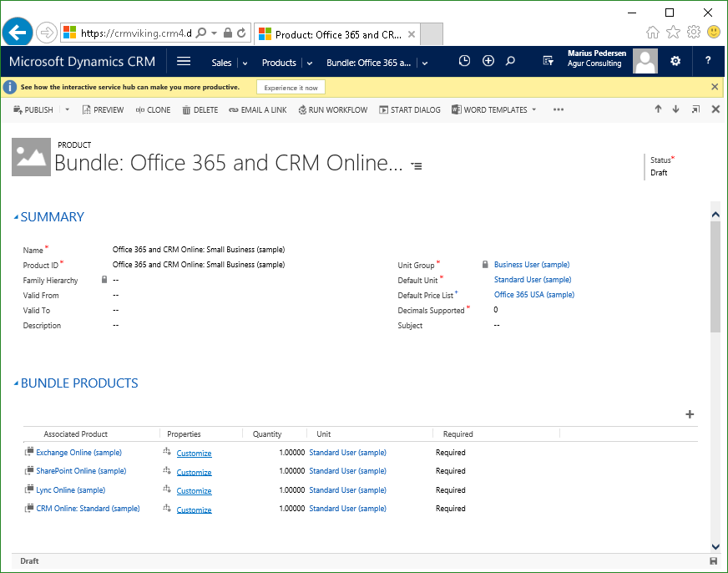Clone this product bundle

154,110
